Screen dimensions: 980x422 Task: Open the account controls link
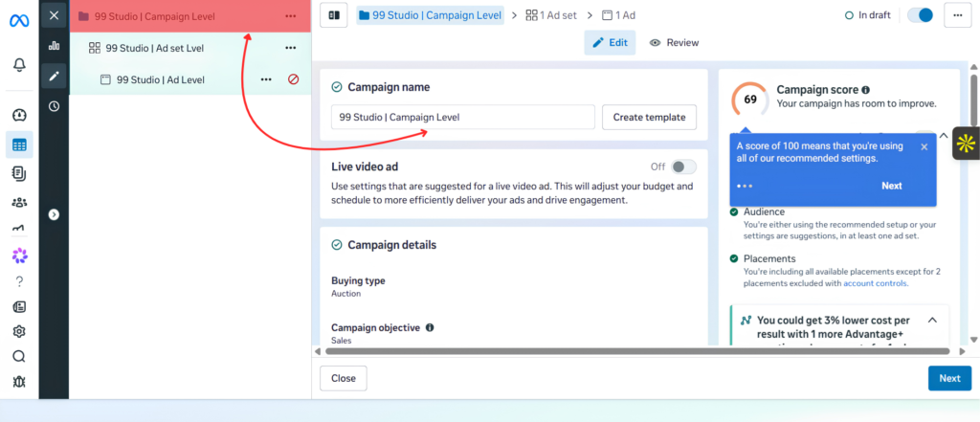[875, 283]
